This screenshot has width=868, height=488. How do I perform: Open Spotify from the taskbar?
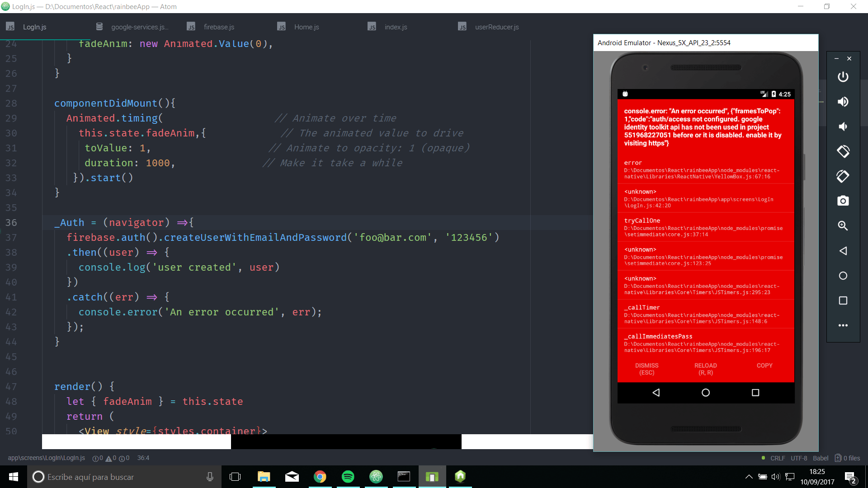(x=348, y=477)
